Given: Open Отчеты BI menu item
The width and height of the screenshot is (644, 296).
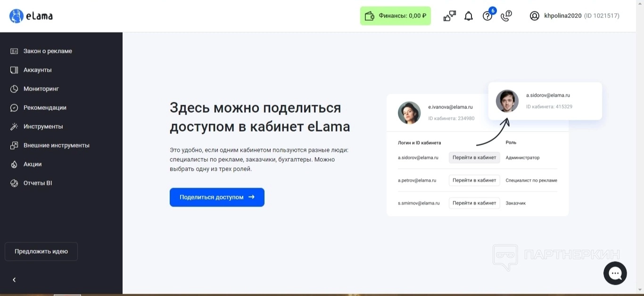Looking at the screenshot, I should tap(38, 183).
